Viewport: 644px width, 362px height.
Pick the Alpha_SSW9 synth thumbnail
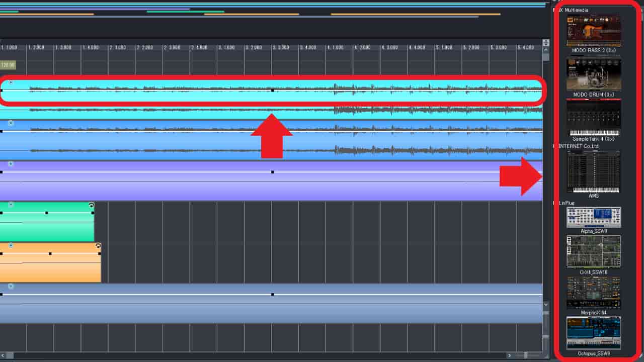click(x=593, y=217)
